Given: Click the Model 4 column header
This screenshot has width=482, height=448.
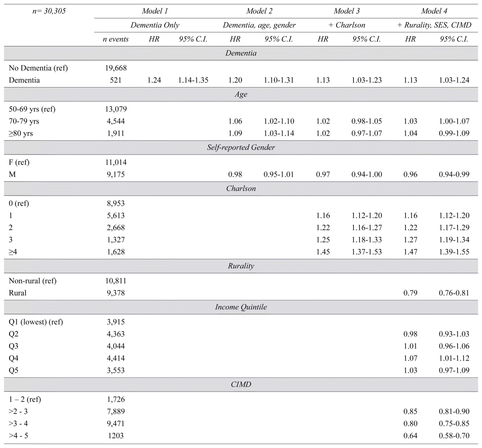Looking at the screenshot, I should point(434,11).
